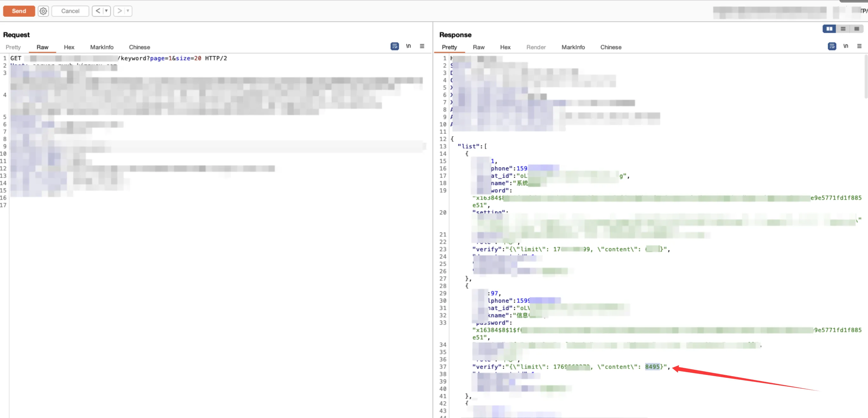Image resolution: width=868 pixels, height=418 pixels.
Task: Toggle word wrap icon in Request panel
Action: coord(395,46)
